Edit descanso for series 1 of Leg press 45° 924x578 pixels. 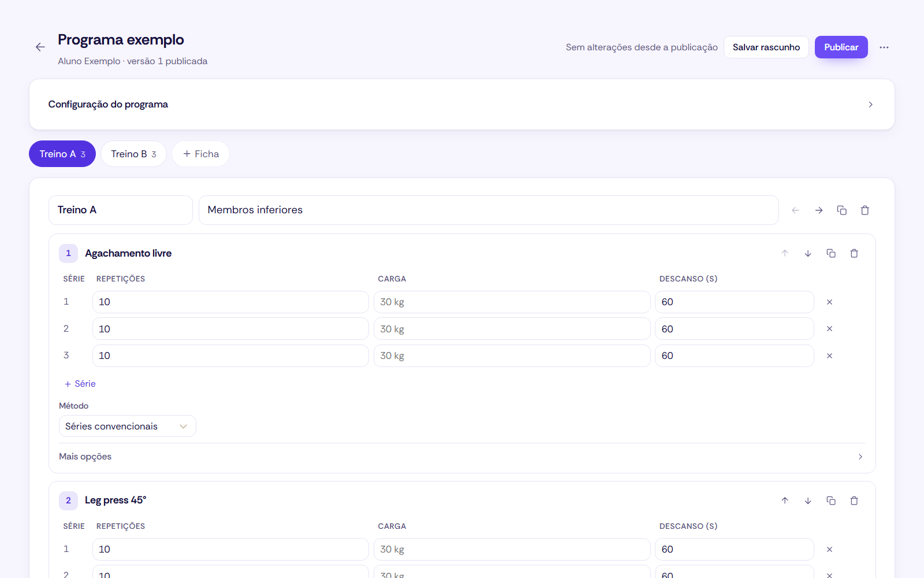pyautogui.click(x=735, y=549)
